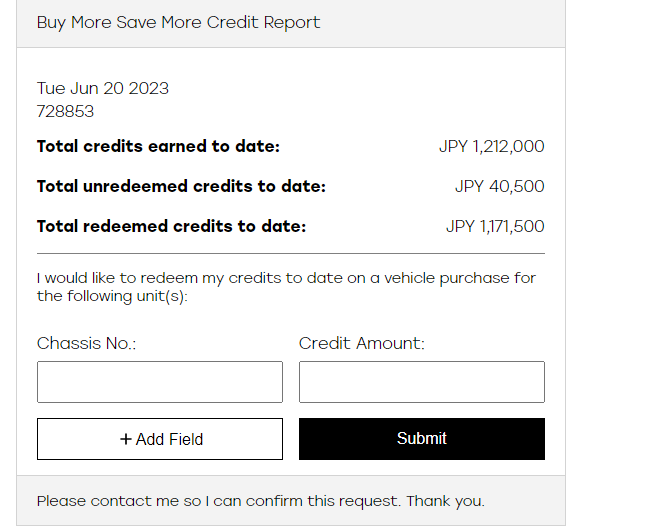This screenshot has width=658, height=530.
Task: Click the Total credits earned to date label
Action: [158, 146]
